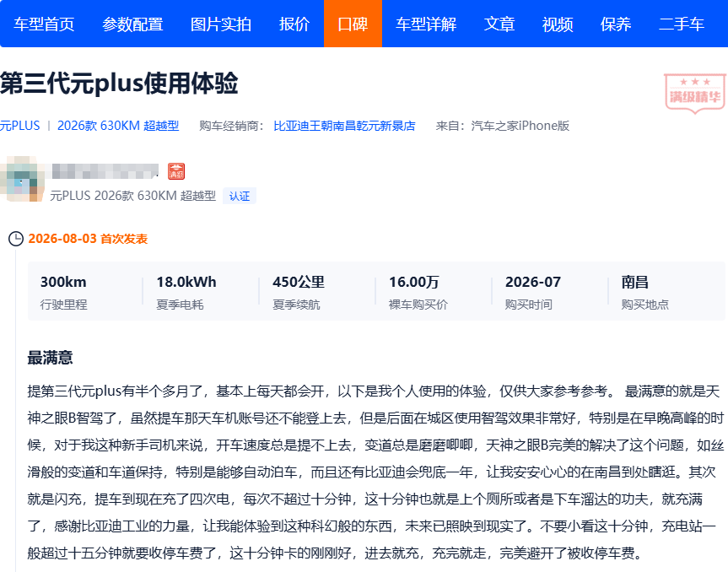Click the 南昌 购买地点 value
Viewport: 728px width, 572px height.
634,282
